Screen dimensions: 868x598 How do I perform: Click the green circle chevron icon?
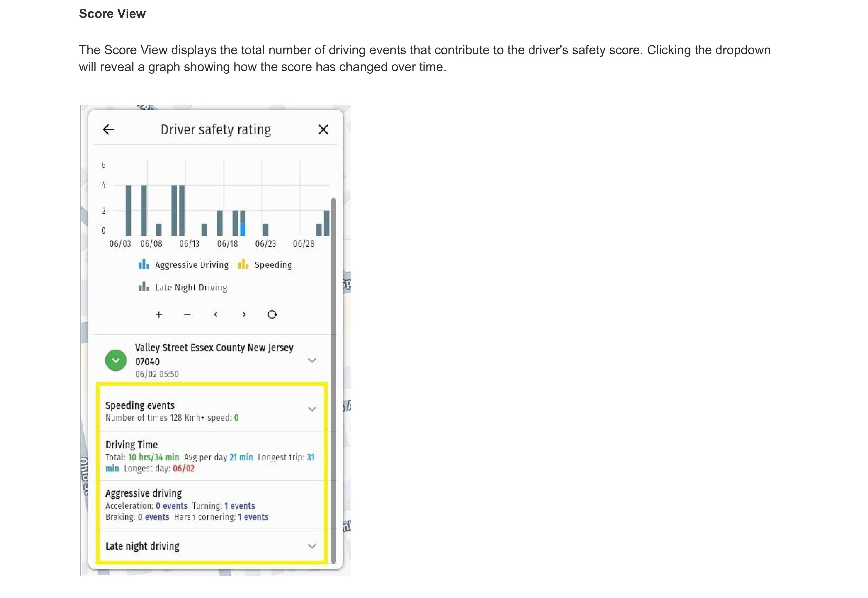tap(116, 360)
